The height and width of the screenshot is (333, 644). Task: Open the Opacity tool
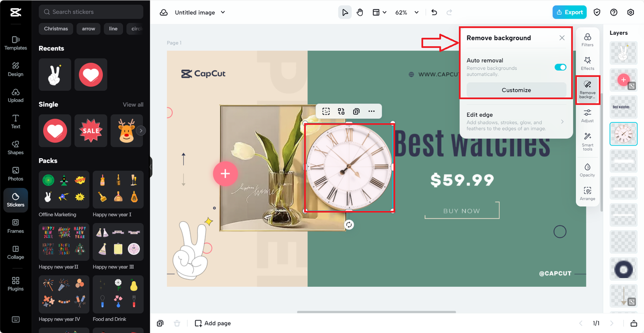coord(587,170)
